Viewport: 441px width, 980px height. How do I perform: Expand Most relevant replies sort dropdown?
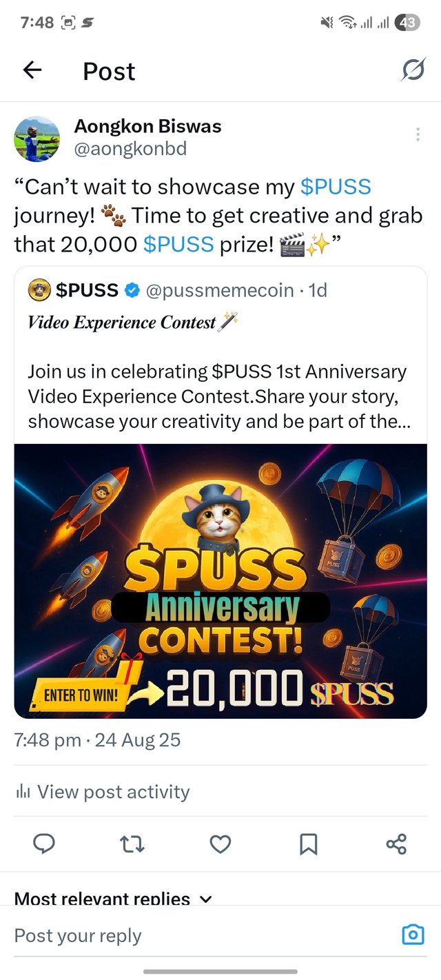pyautogui.click(x=205, y=899)
